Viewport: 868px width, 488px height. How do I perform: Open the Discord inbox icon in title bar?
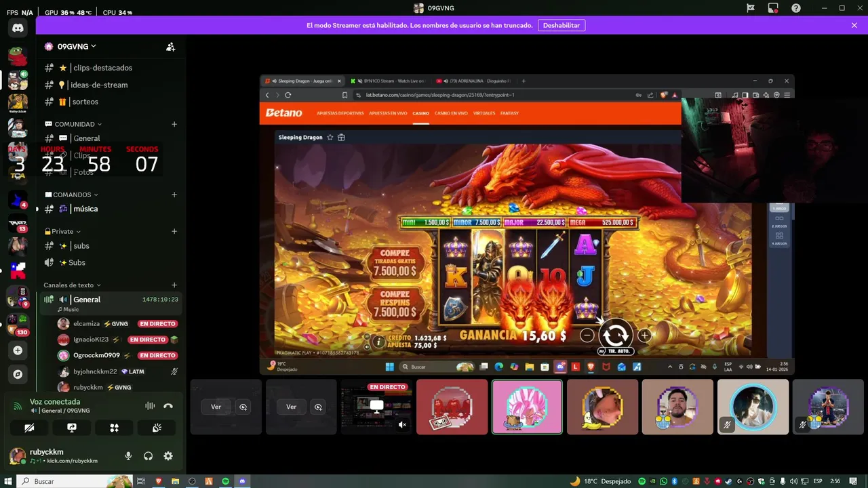pos(773,8)
